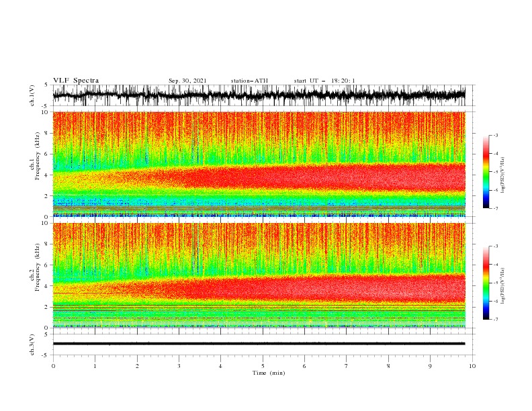Click the ch.1 voltage waveform trace
This screenshot has width=532, height=411.
pos(259,95)
